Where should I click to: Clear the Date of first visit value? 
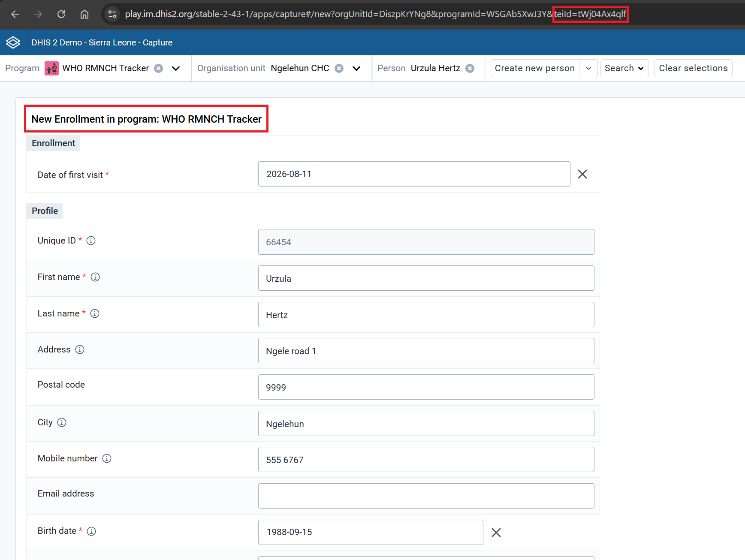pos(582,174)
